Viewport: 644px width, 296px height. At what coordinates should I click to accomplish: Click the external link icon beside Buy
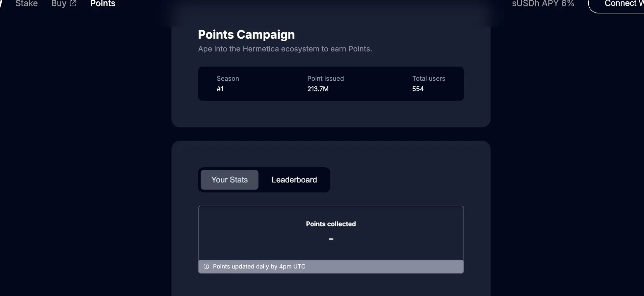point(73,3)
